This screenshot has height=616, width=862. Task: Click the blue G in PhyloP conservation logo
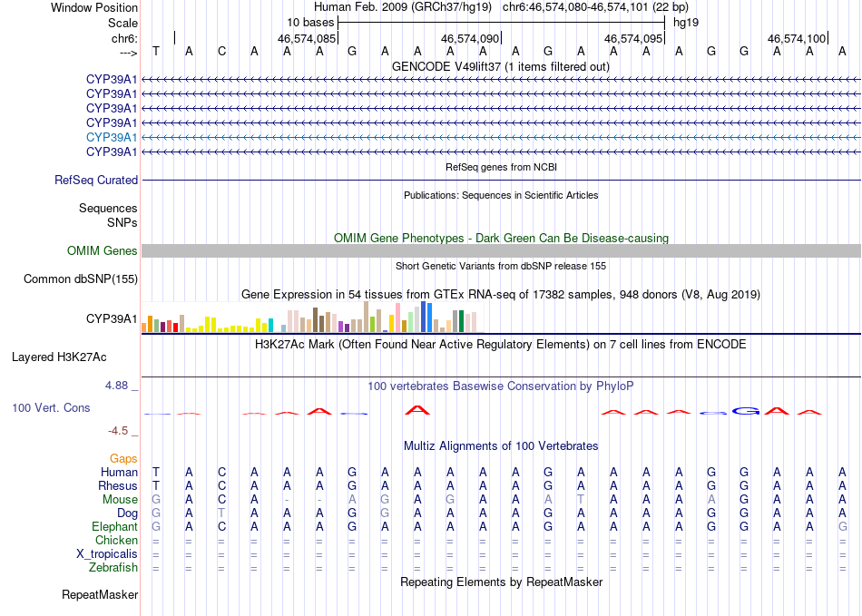(746, 410)
